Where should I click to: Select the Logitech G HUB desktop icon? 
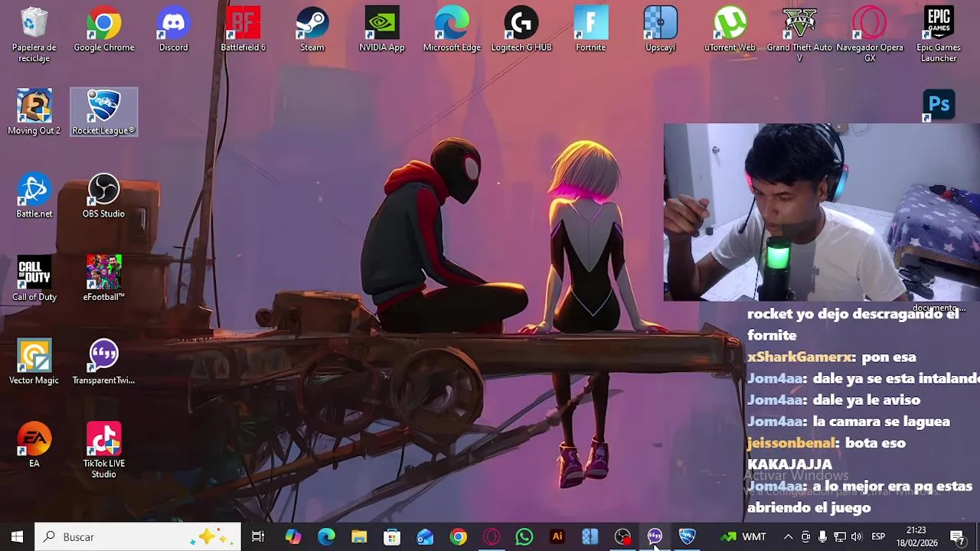tap(521, 30)
